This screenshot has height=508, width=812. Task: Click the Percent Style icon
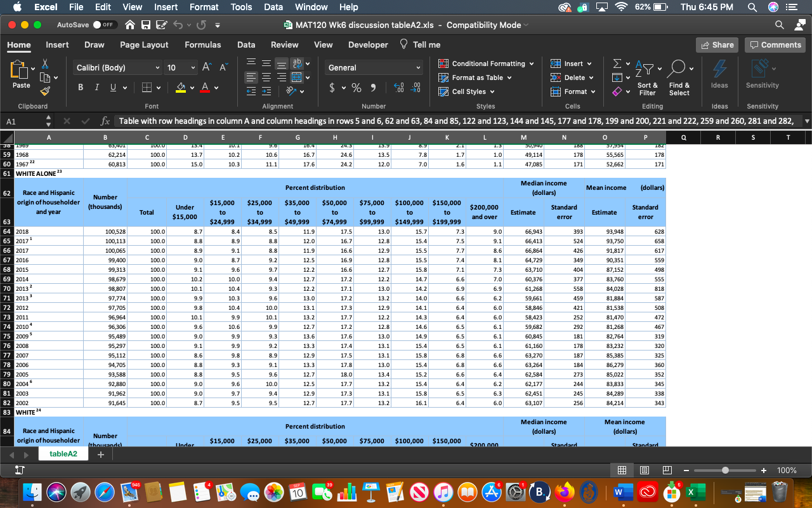pyautogui.click(x=357, y=88)
